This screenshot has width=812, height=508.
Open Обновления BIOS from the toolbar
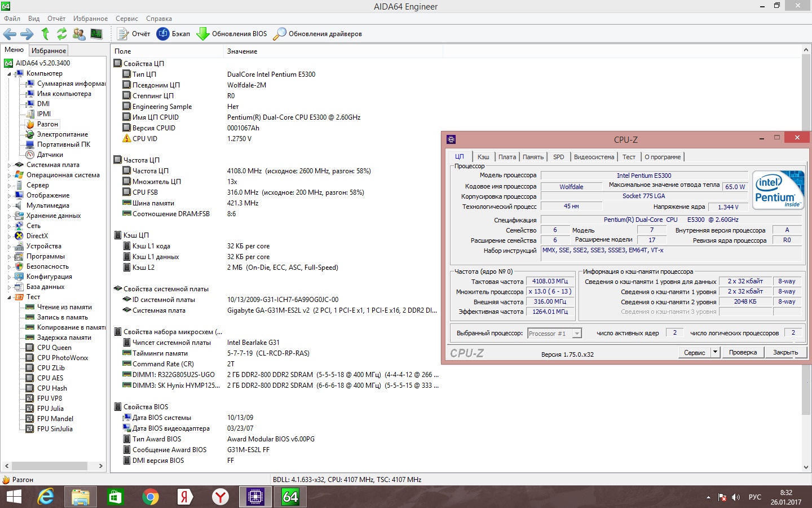232,34
